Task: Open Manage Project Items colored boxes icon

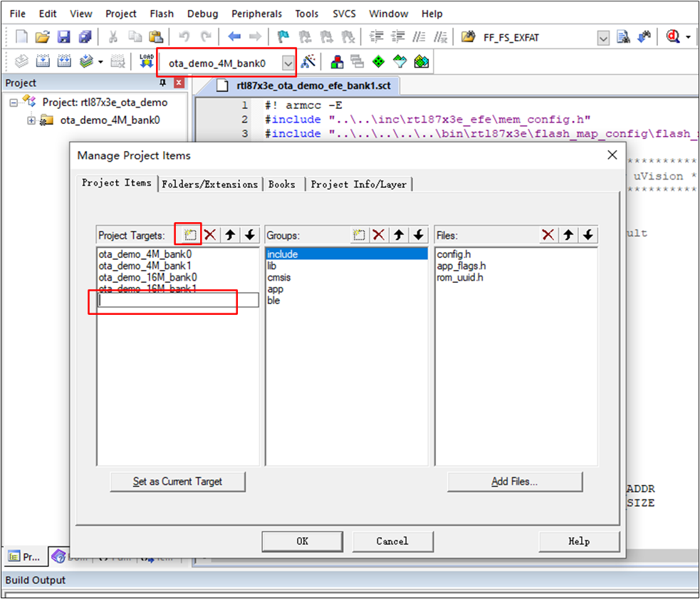Action: click(x=337, y=62)
